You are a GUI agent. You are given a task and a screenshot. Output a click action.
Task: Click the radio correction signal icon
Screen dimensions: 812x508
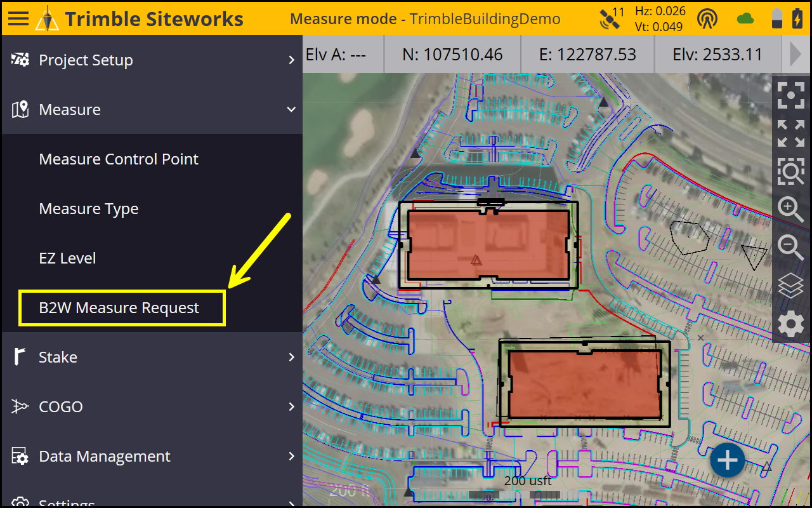click(x=707, y=18)
